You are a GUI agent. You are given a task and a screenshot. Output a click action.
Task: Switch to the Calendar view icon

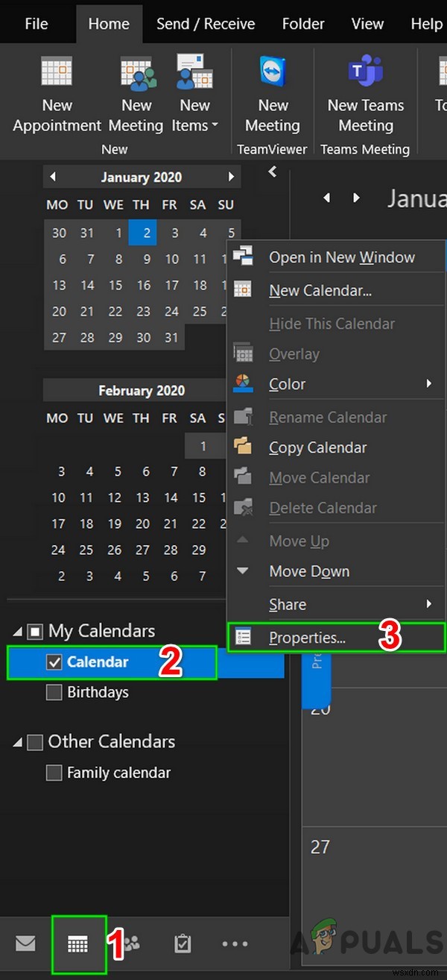point(78,943)
